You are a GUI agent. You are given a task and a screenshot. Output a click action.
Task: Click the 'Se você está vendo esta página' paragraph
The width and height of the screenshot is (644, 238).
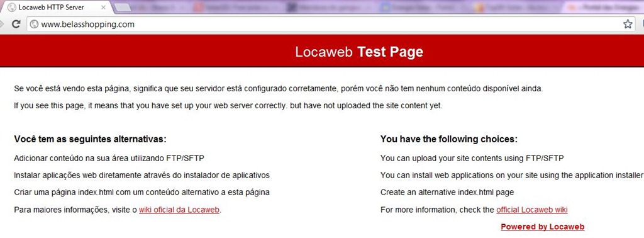pyautogui.click(x=279, y=88)
